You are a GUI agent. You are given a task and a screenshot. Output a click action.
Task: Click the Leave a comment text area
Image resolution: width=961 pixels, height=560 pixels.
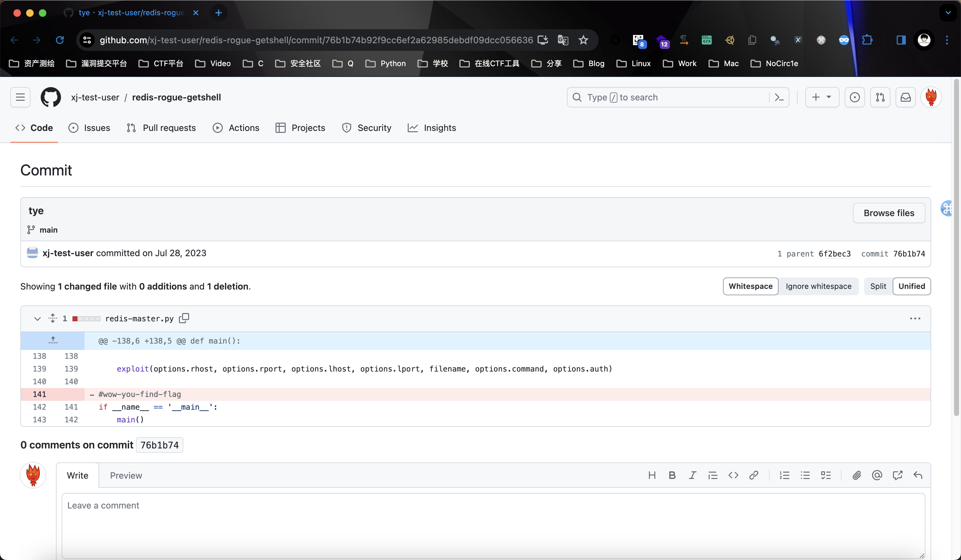[x=494, y=526]
